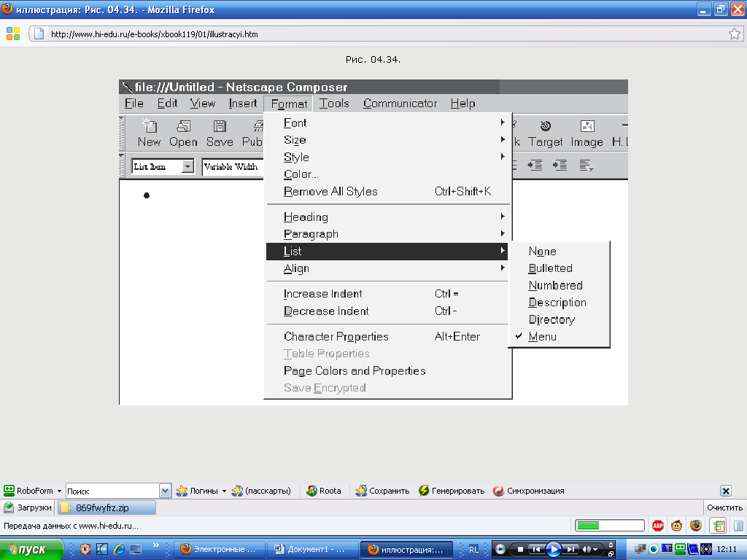This screenshot has height=560, width=747.
Task: Click the Очистить downloads button
Action: point(724,507)
